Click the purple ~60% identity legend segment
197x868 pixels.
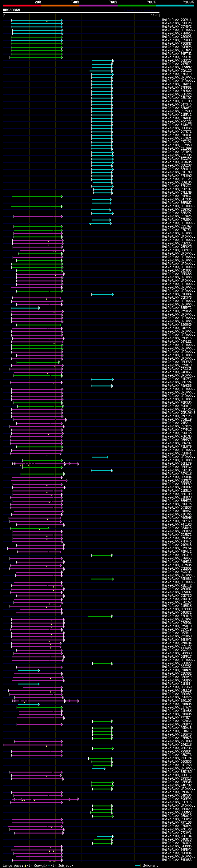click(x=98, y=6)
